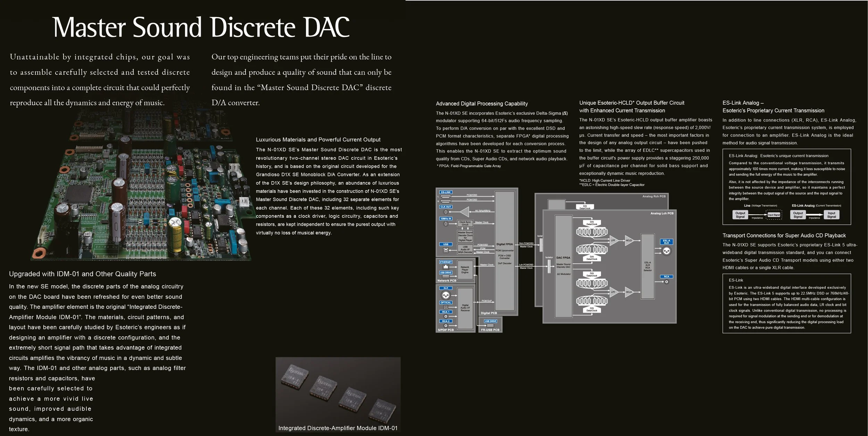This screenshot has width=868, height=436.
Task: Click the blue ES-LINK label
Action: 445,192
